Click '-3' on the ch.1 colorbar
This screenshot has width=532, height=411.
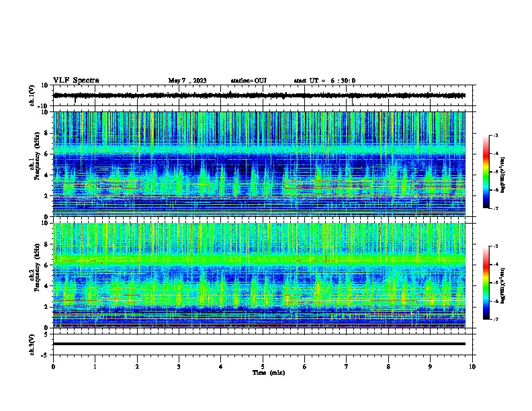[495, 135]
